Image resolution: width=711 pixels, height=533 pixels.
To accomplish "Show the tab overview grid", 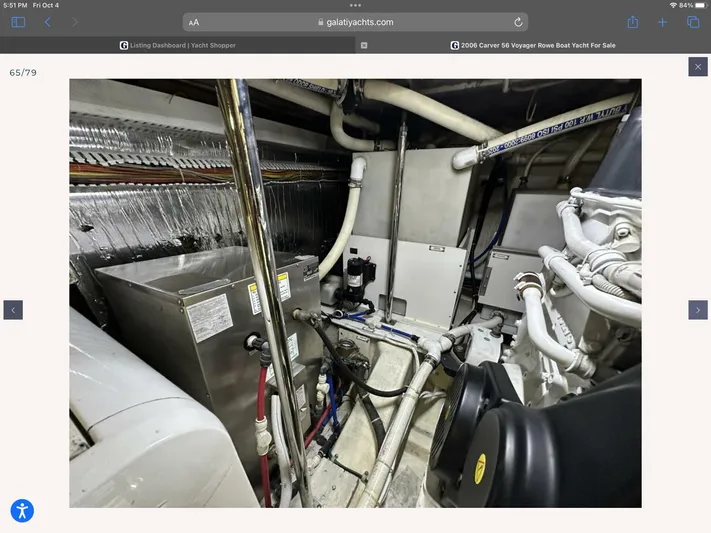I will pyautogui.click(x=692, y=22).
